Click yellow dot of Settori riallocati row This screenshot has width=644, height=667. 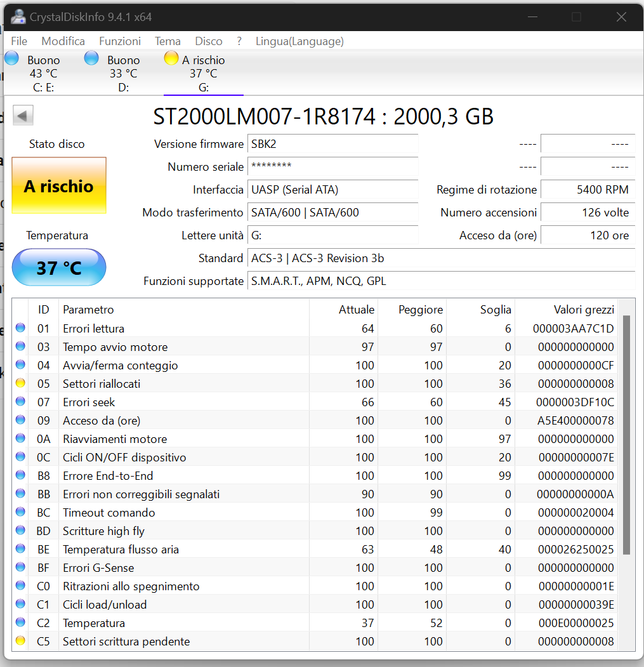point(20,383)
